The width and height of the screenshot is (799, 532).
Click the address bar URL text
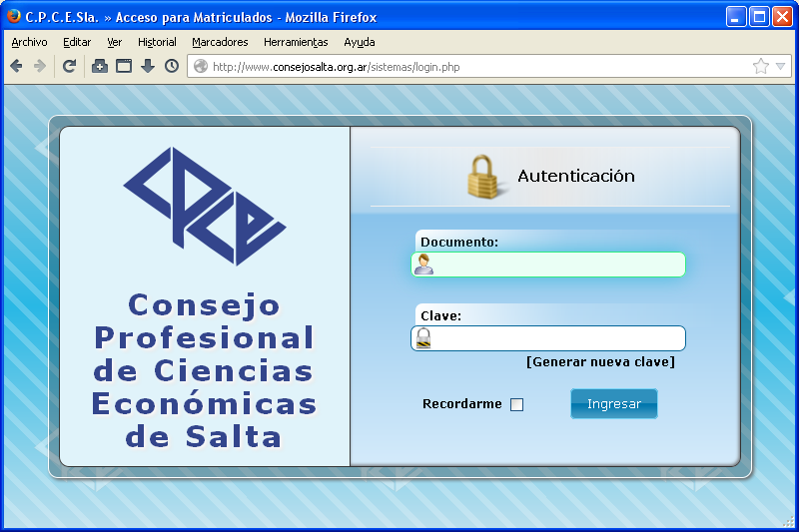(x=337, y=67)
